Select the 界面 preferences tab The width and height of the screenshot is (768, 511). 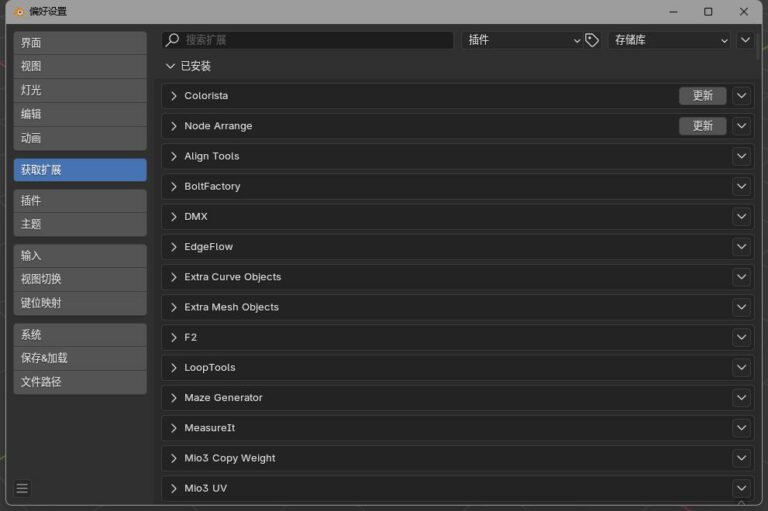(80, 43)
